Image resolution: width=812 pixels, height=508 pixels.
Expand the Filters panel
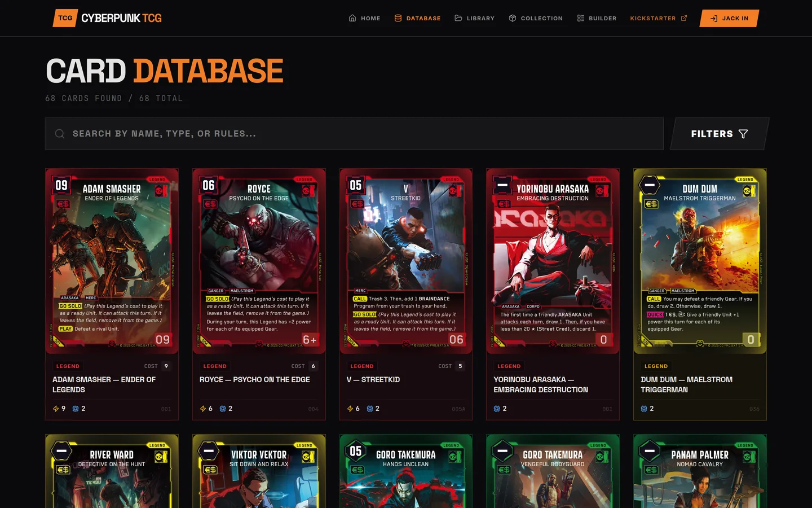720,134
